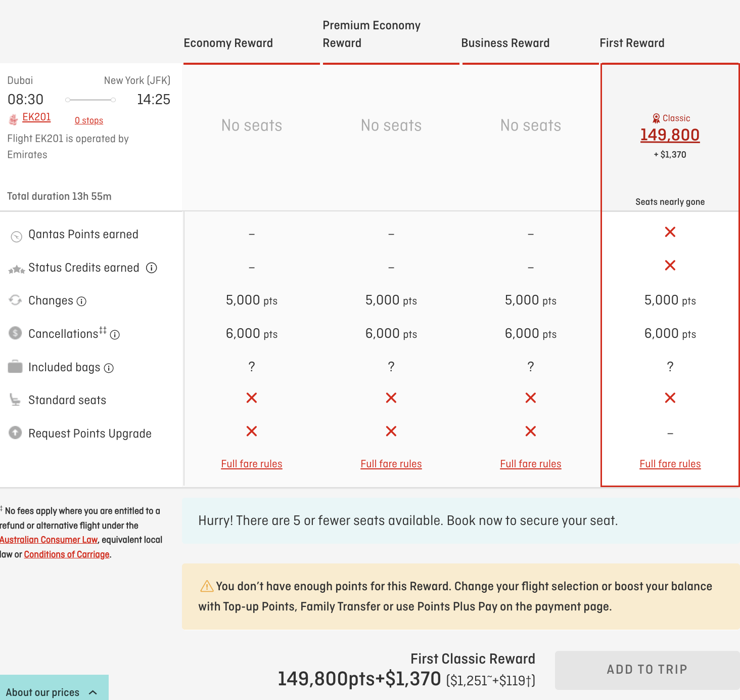Click the red cross for Business Standard seats
Image resolution: width=740 pixels, height=700 pixels.
[x=531, y=398]
